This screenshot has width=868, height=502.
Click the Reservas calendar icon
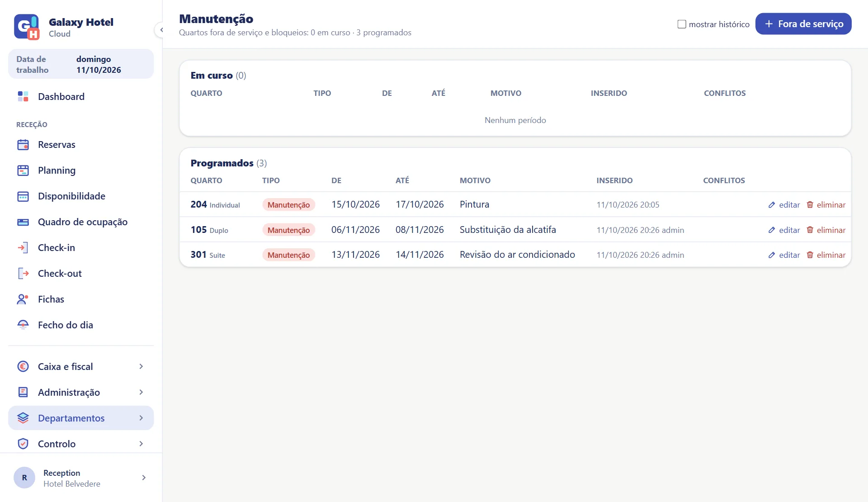[x=23, y=145]
